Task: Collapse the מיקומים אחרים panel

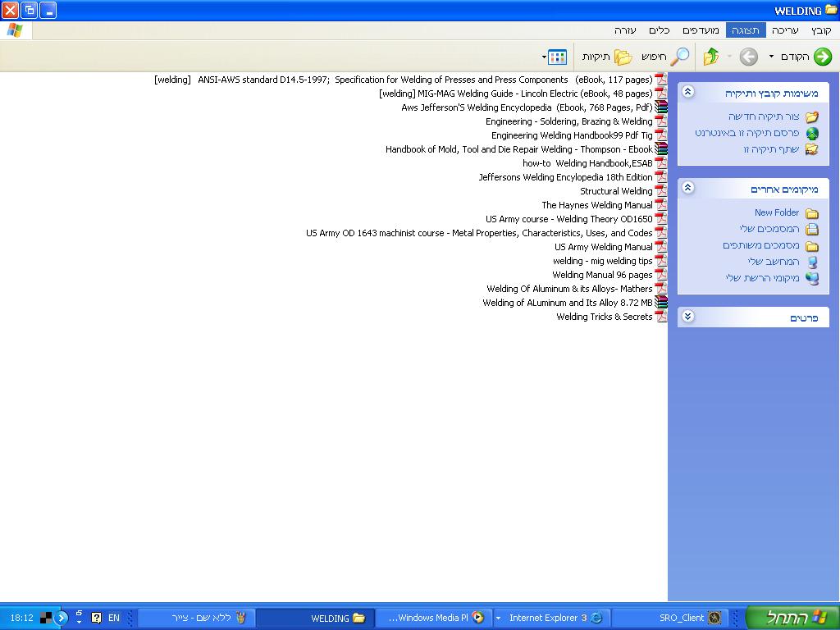Action: pos(688,189)
